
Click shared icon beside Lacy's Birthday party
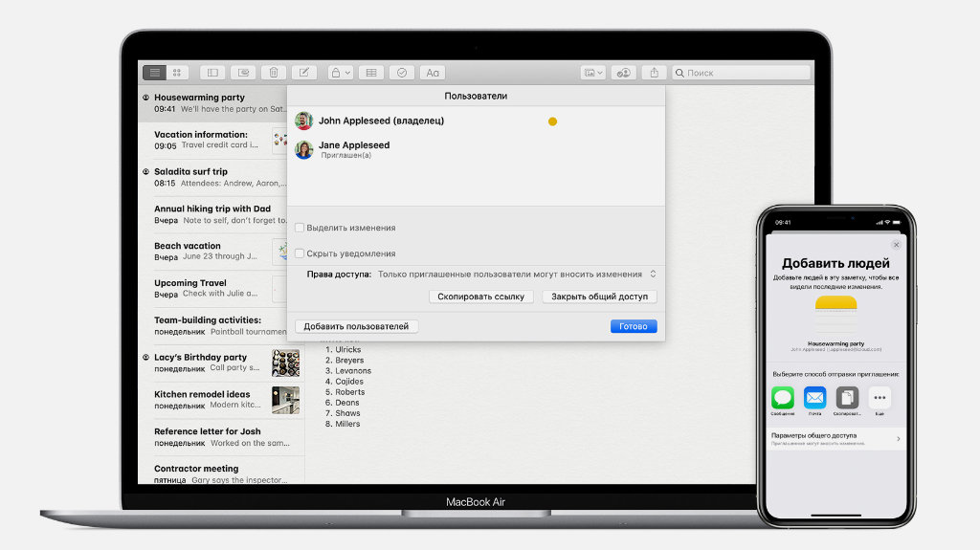(145, 358)
